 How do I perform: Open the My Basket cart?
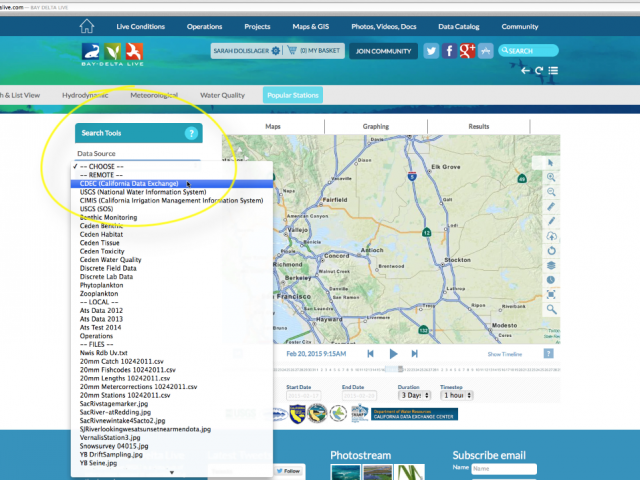pos(314,51)
